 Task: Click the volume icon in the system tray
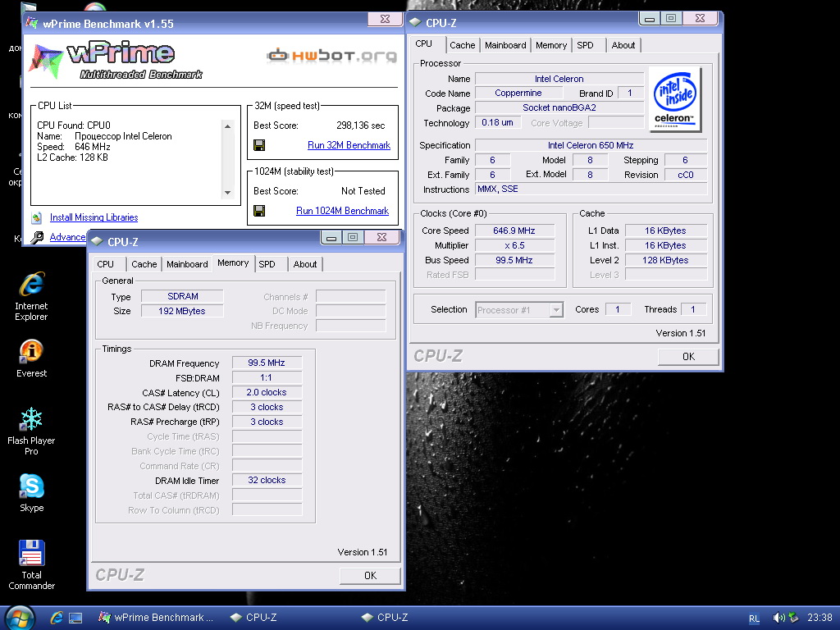pos(778,618)
